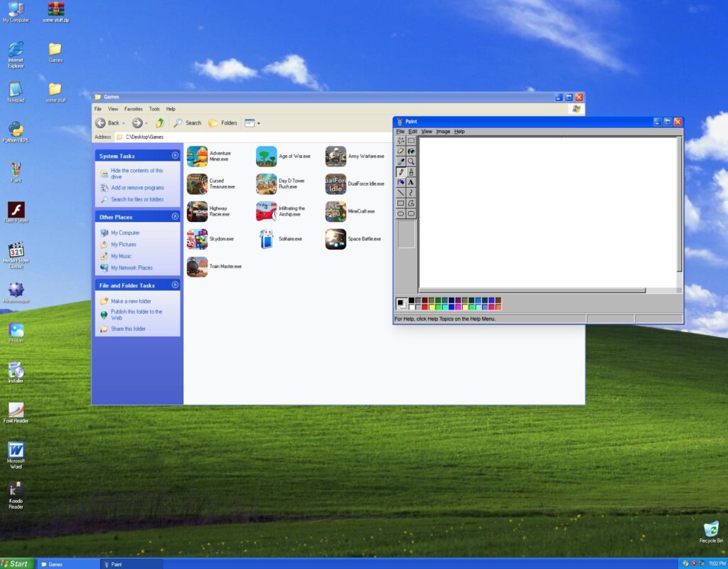This screenshot has height=569, width=728.
Task: Click the Explorer address bar field
Action: click(341, 137)
